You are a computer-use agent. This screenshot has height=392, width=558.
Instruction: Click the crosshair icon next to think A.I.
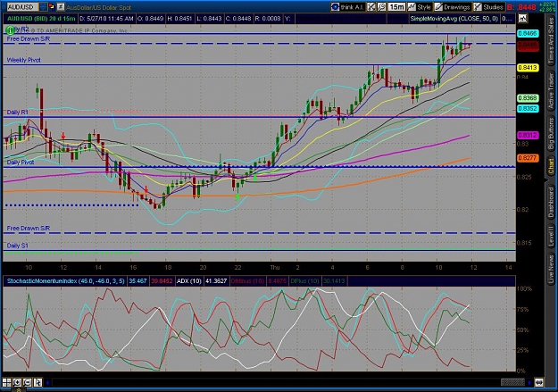point(371,7)
